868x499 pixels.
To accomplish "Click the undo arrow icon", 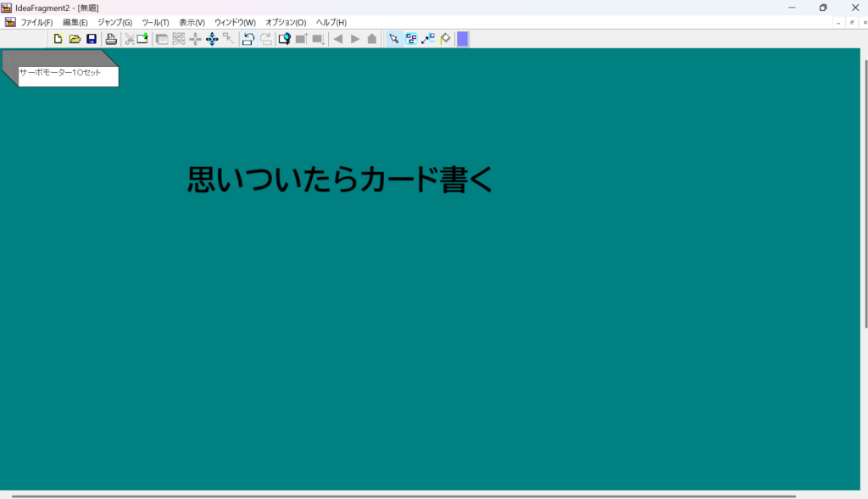I will coord(248,39).
